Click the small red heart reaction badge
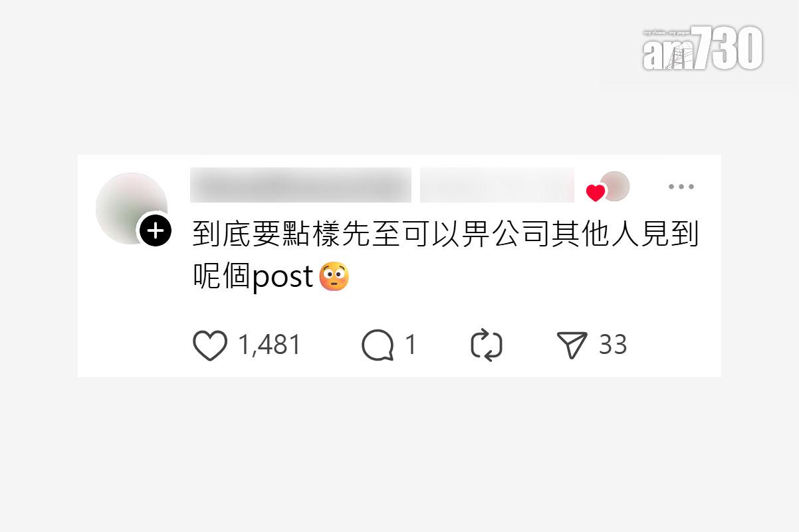799x532 pixels. pyautogui.click(x=596, y=193)
